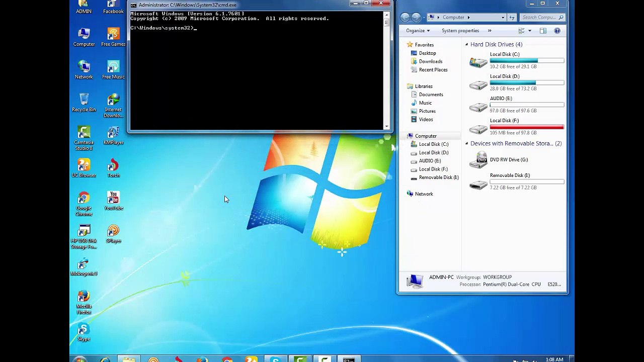
Task: Click the Command Prompt taskbar button
Action: (x=349, y=359)
